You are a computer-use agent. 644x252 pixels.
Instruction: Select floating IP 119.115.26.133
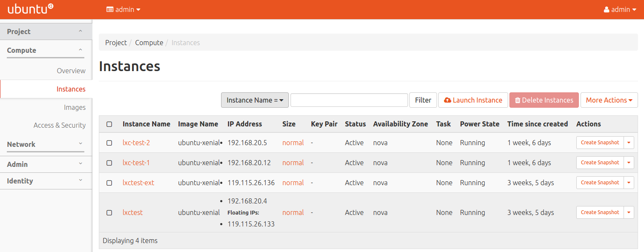click(251, 224)
